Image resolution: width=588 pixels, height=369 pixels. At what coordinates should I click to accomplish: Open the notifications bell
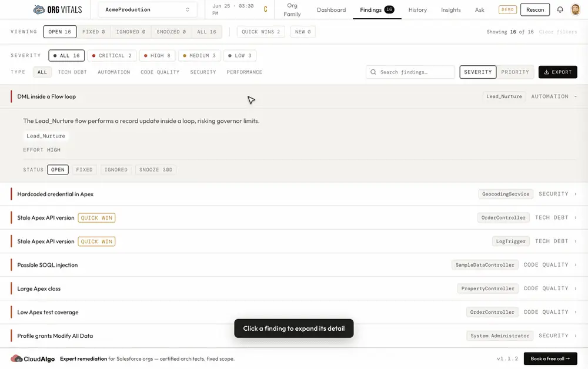[x=560, y=10]
